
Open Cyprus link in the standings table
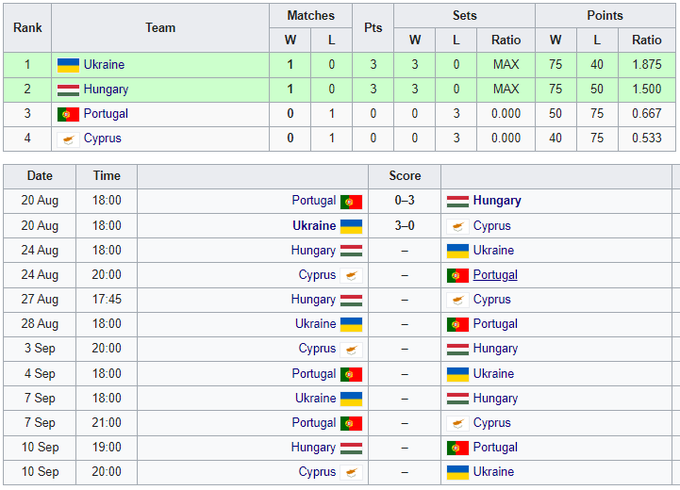coord(102,139)
